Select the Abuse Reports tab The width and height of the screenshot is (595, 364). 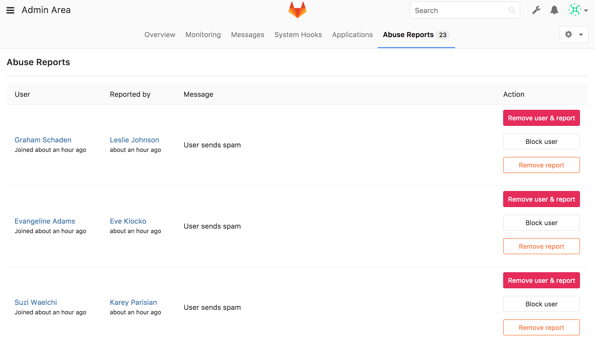(x=416, y=35)
